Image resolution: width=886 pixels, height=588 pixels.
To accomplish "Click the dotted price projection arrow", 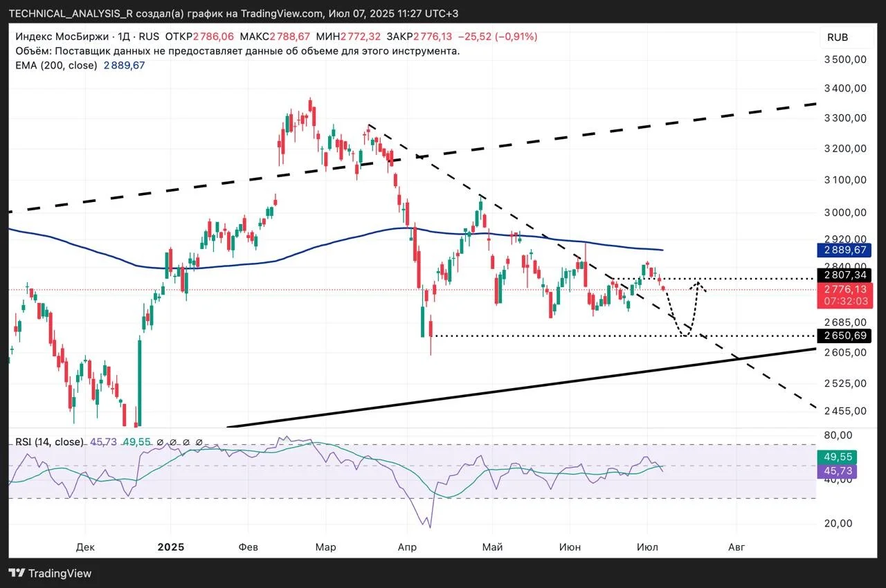I will [x=685, y=309].
